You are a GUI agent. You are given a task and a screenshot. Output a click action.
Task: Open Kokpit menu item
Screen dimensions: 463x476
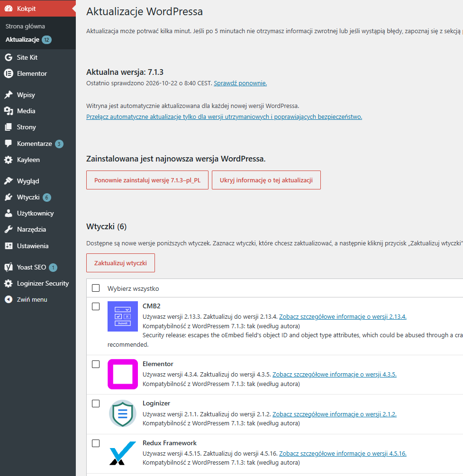coord(37,9)
